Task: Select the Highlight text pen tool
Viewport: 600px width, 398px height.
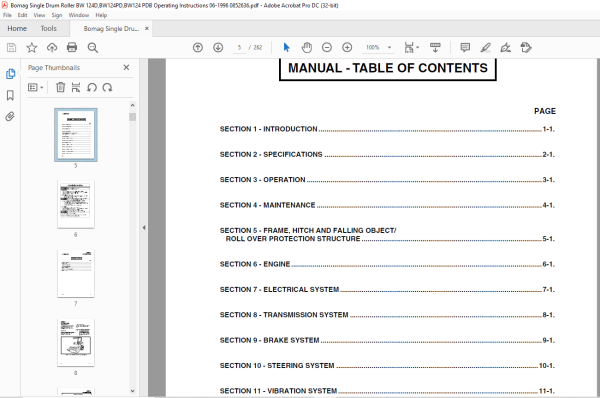Action: (485, 47)
